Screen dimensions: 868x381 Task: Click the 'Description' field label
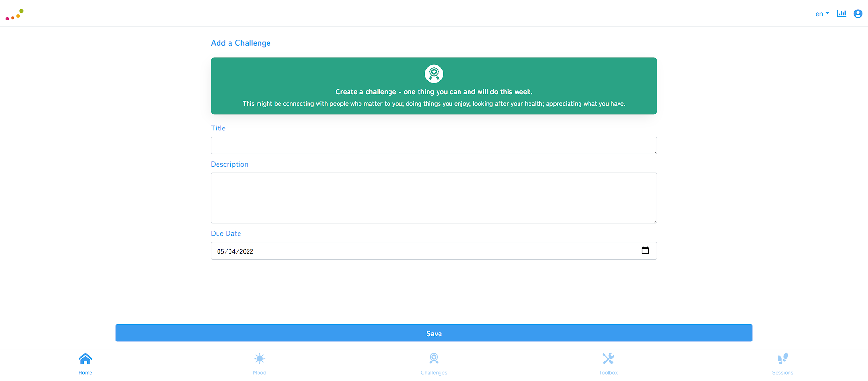coord(229,164)
